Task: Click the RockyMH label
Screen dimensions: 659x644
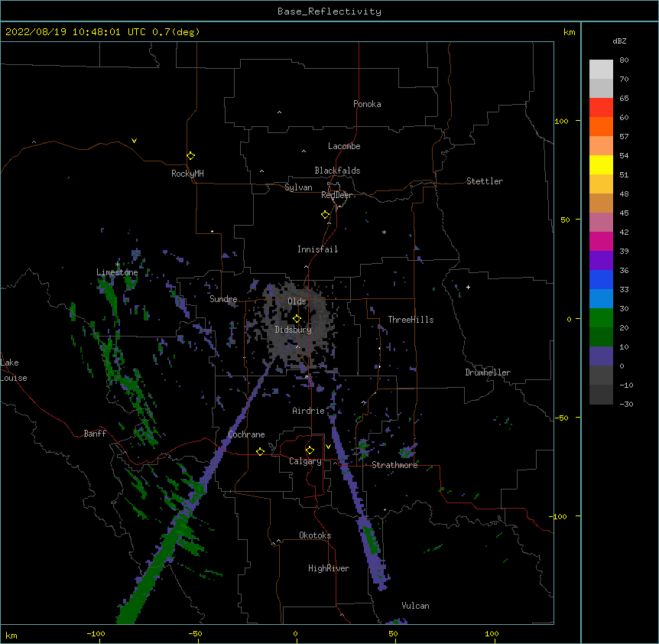Action: pos(187,174)
